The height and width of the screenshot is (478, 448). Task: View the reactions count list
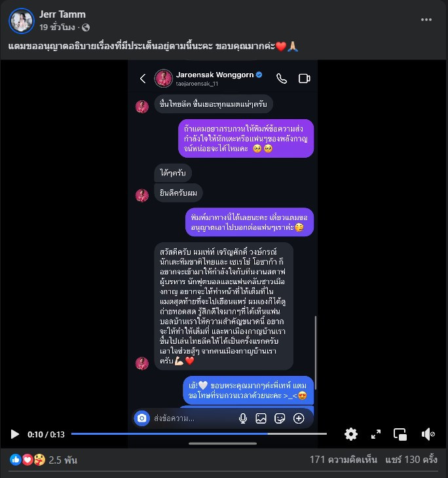point(62,460)
